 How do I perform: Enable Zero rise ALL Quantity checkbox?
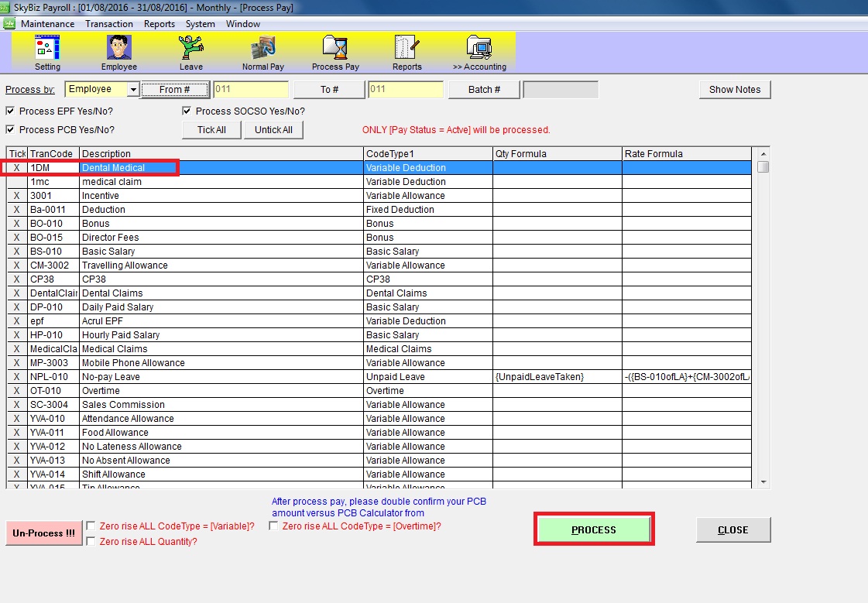click(x=91, y=541)
